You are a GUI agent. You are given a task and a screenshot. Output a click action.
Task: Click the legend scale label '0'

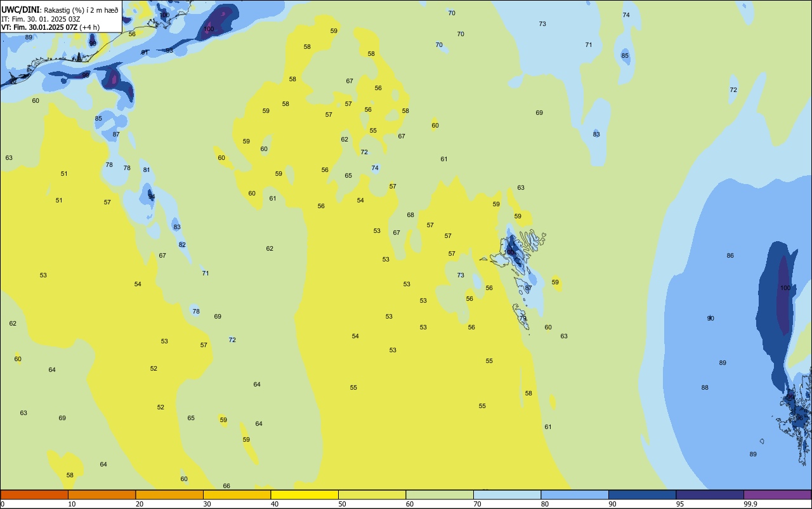(x=3, y=504)
